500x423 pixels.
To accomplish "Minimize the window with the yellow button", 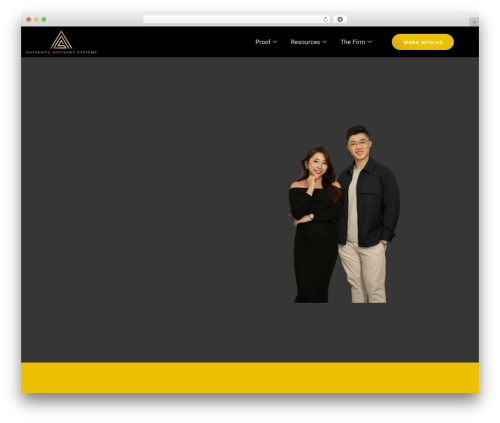I will 36,19.
